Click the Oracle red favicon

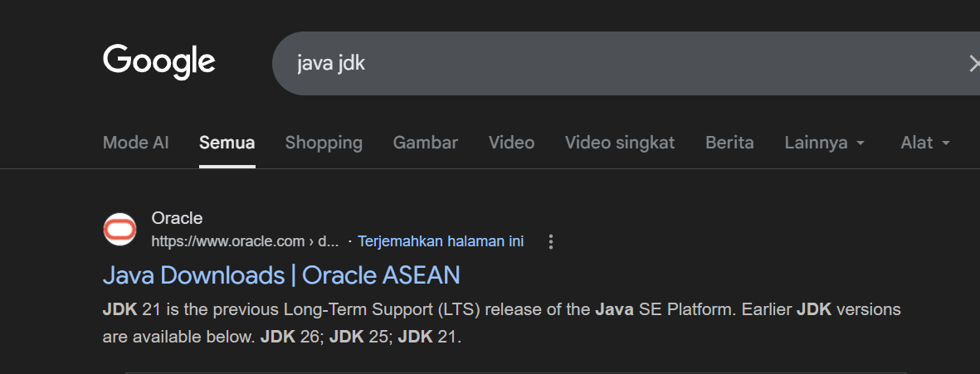coord(119,230)
